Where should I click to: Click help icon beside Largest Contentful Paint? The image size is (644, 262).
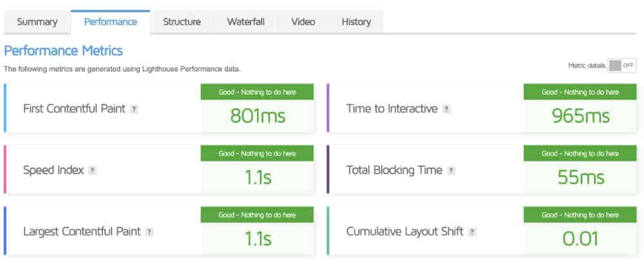[149, 232]
